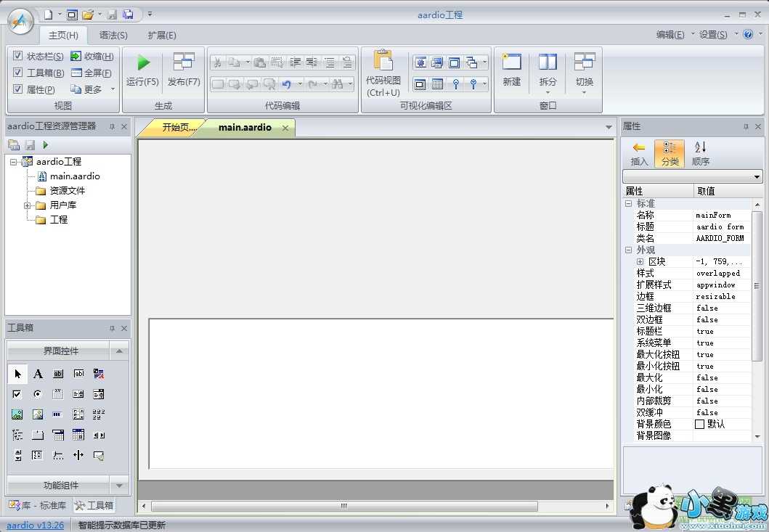Screen dimensions: 769x532
Task: Click the new file icon in the quick access toolbar
Action: click(x=48, y=15)
